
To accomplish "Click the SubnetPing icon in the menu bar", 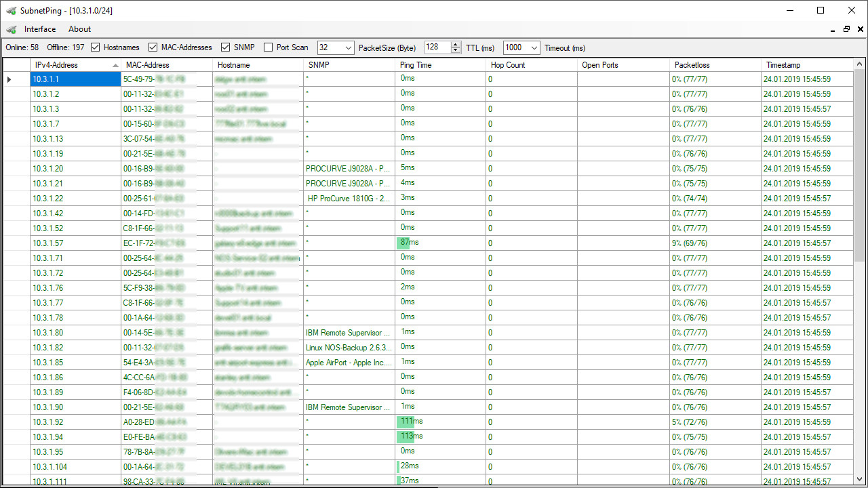I will pyautogui.click(x=11, y=29).
